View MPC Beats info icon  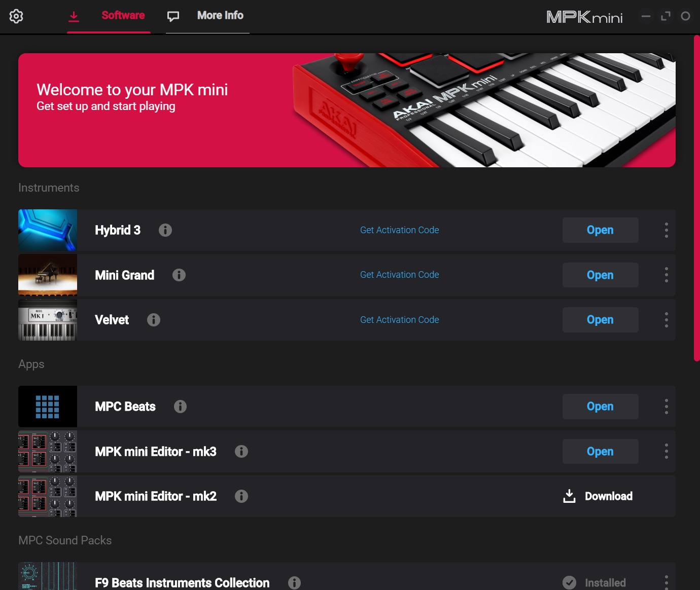click(180, 407)
